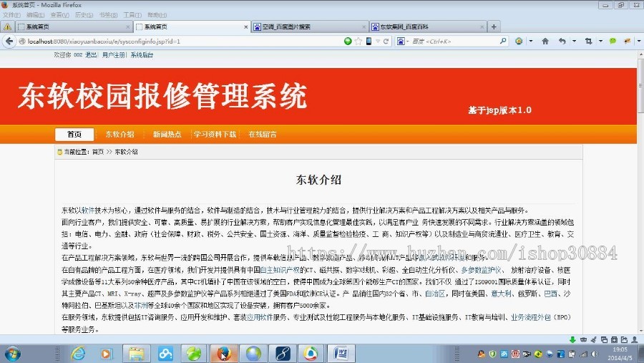The height and width of the screenshot is (363, 644).
Task: Expand the address bar history dropdown arrow
Action: click(x=377, y=41)
